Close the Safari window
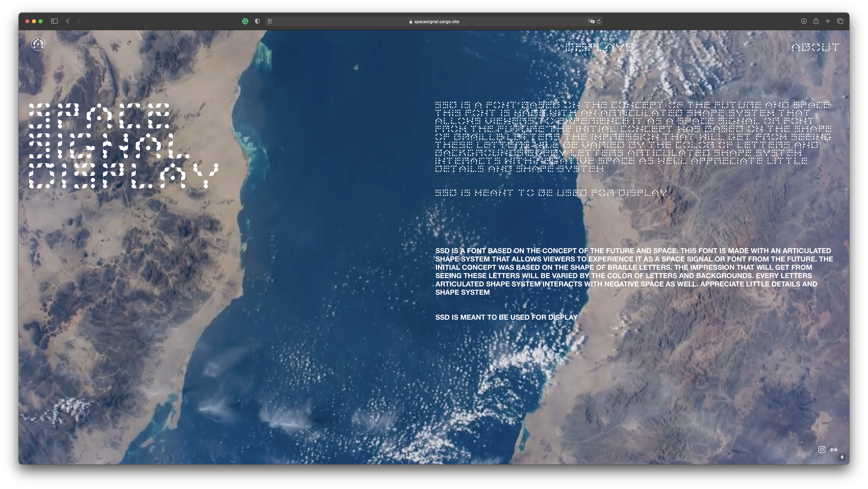 pos(27,21)
